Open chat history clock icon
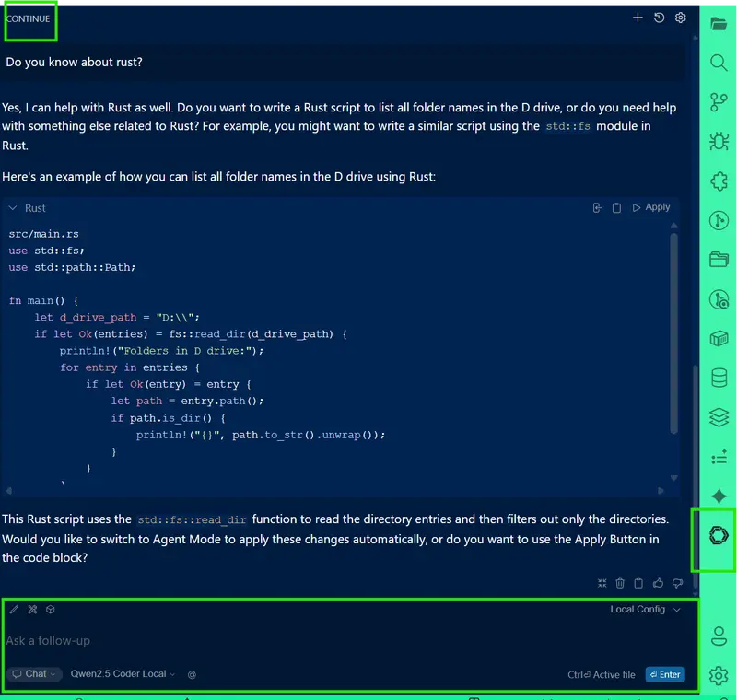737x700 pixels. 659,17
